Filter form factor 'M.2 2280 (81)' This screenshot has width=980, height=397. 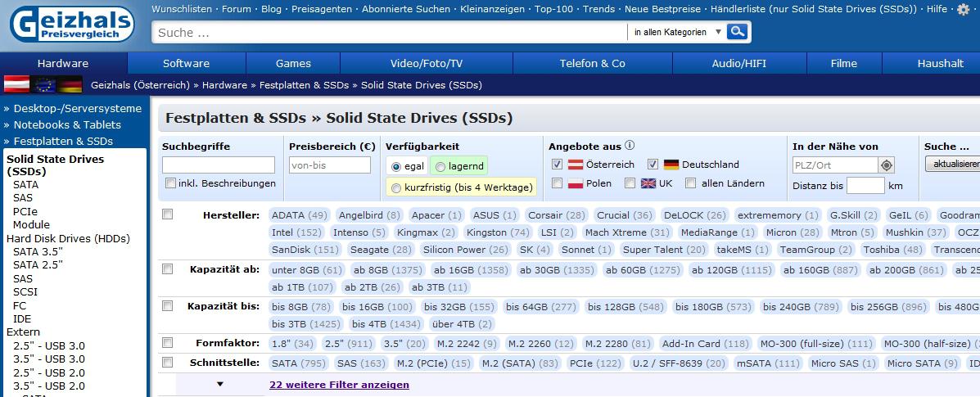click(x=617, y=344)
